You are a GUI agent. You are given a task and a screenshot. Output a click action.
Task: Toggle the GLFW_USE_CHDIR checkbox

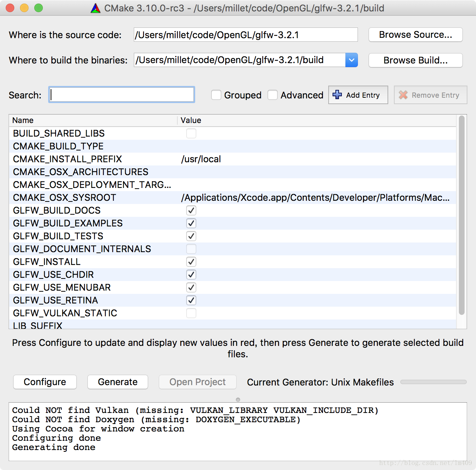191,275
